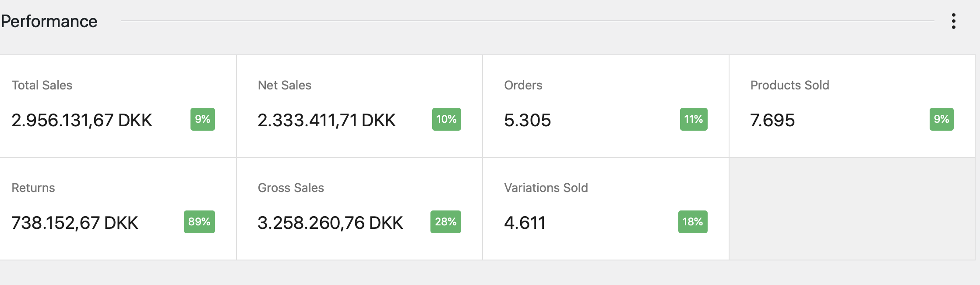980x285 pixels.
Task: Click the 2.333.411,71 DKK net sales value
Action: click(326, 120)
